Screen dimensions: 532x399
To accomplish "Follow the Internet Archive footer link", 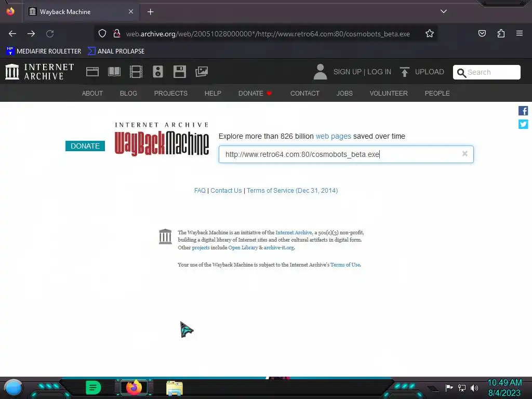I will [294, 232].
